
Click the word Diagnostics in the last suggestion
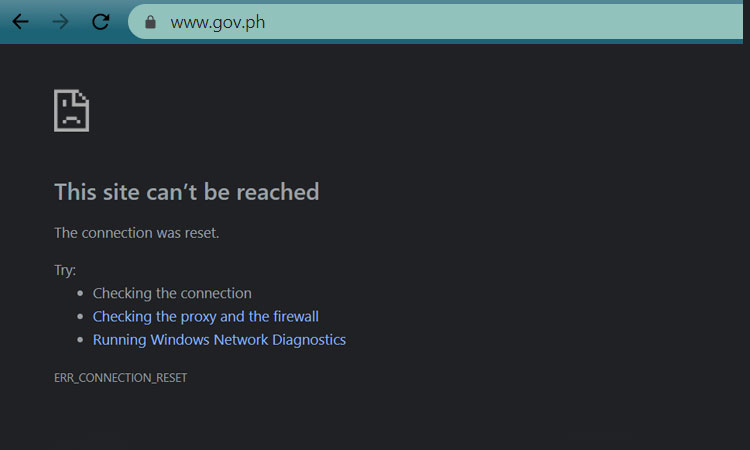pos(308,339)
